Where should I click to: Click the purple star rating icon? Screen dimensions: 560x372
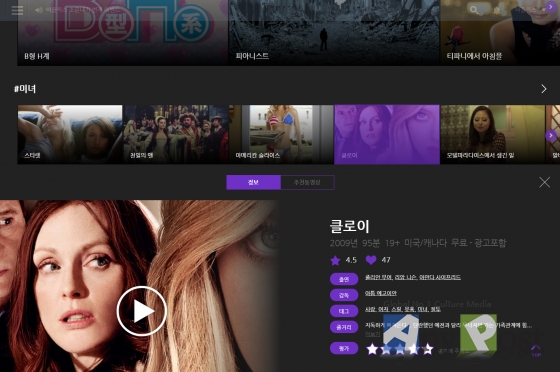coord(335,260)
